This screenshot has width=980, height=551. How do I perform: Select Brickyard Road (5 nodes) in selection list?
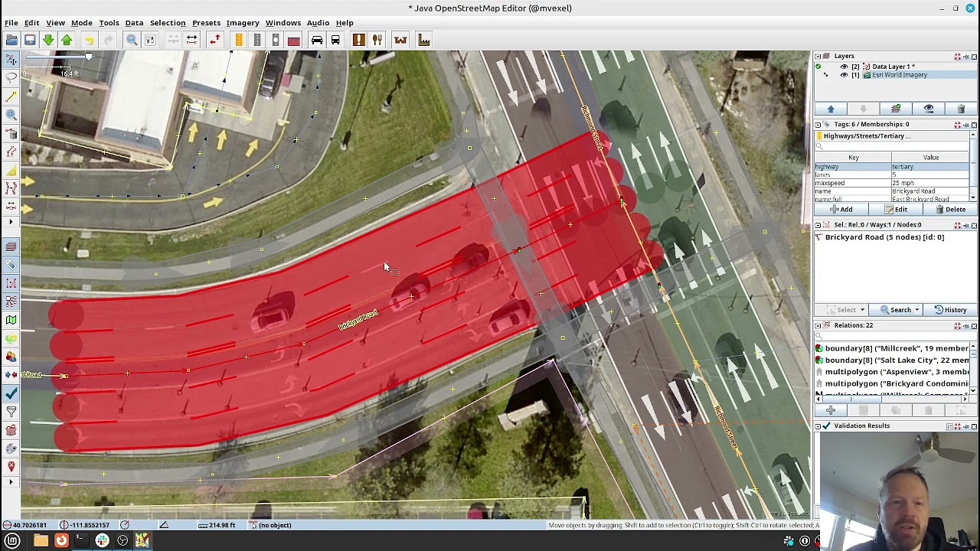pos(884,237)
